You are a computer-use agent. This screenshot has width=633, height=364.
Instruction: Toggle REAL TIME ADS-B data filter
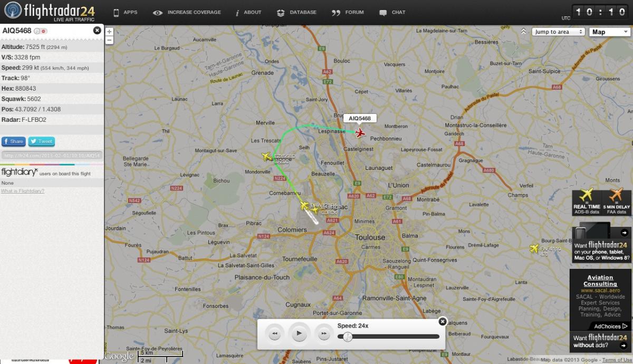pyautogui.click(x=587, y=202)
